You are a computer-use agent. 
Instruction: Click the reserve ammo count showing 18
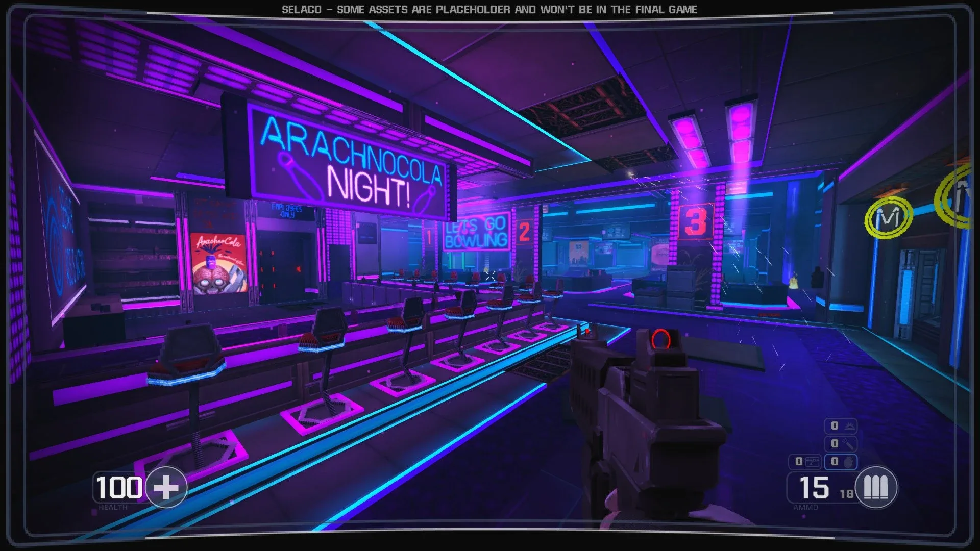[847, 493]
